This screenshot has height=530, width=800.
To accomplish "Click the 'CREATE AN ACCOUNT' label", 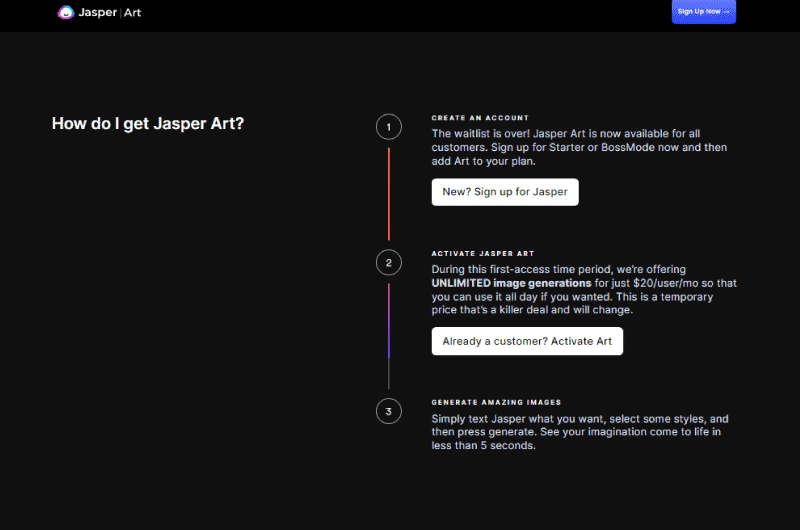I will pos(480,118).
